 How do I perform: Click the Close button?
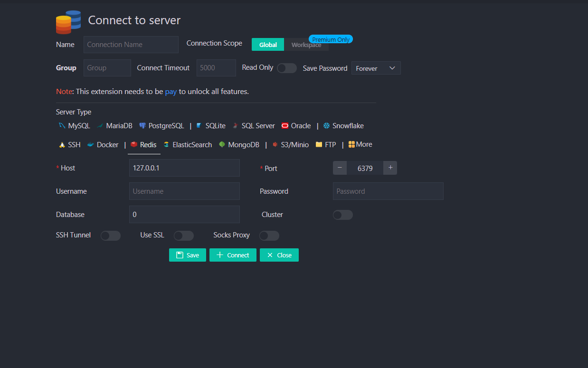coord(279,255)
